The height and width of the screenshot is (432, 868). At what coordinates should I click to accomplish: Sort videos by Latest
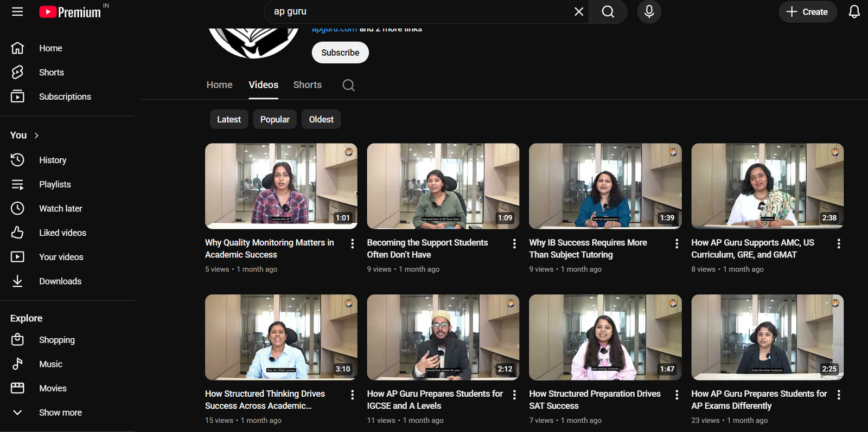229,119
